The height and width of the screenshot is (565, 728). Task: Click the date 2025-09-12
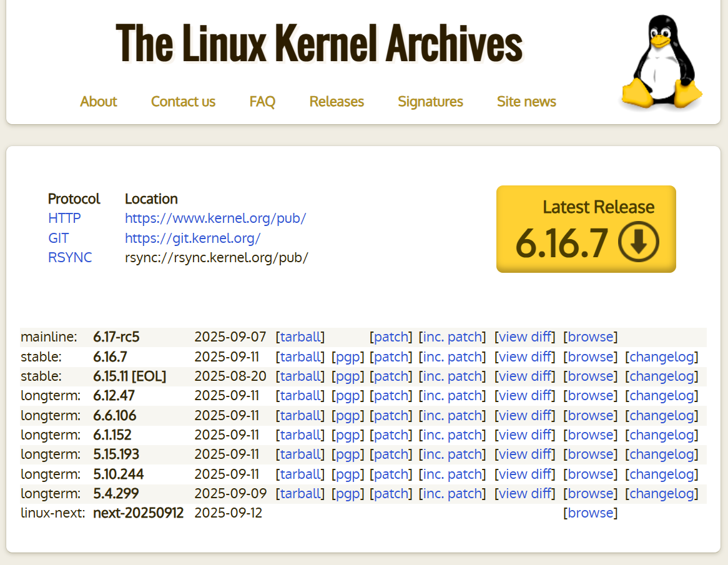[x=229, y=513]
